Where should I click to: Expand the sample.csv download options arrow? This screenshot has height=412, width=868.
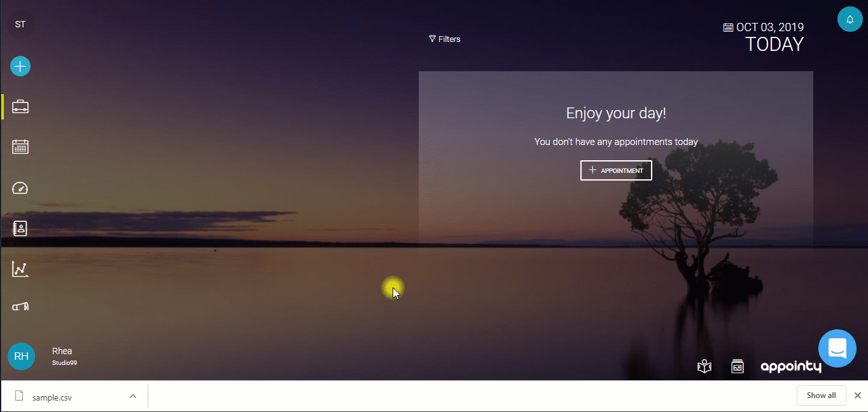coord(133,396)
